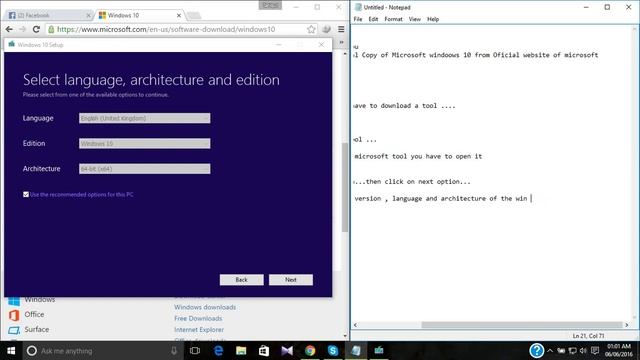Reload the Chrome page
The image size is (640, 360).
tap(36, 29)
